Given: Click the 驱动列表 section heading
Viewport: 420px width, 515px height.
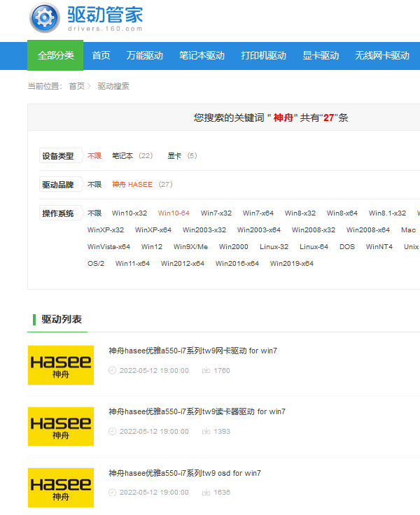Looking at the screenshot, I should (x=62, y=319).
